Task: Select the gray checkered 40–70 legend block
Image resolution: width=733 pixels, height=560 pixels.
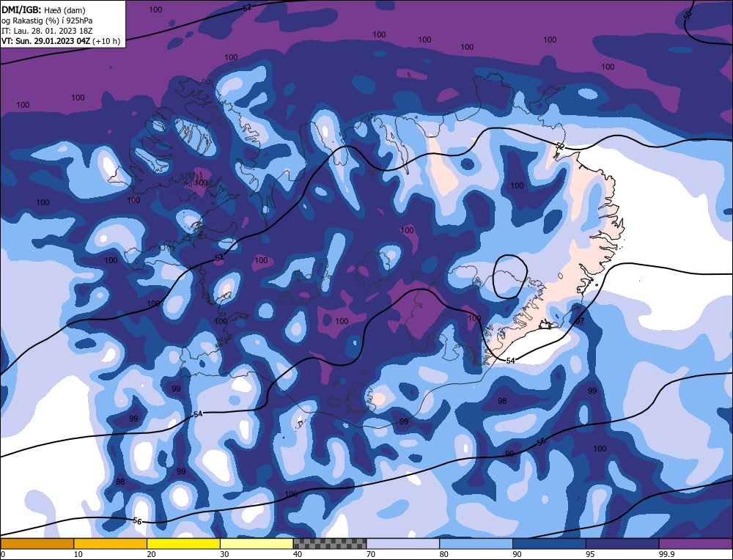Action: pyautogui.click(x=330, y=544)
